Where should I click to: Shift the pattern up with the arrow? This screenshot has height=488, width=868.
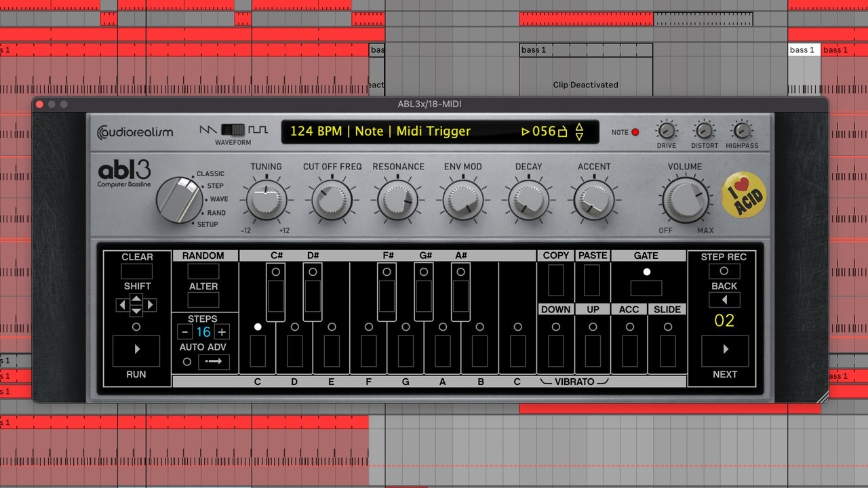pyautogui.click(x=136, y=298)
